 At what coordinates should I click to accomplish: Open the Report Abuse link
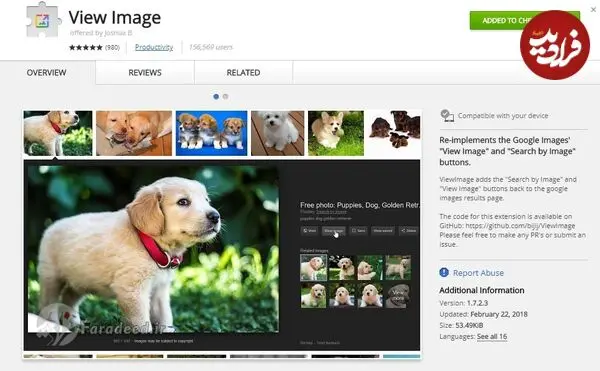coord(478,273)
